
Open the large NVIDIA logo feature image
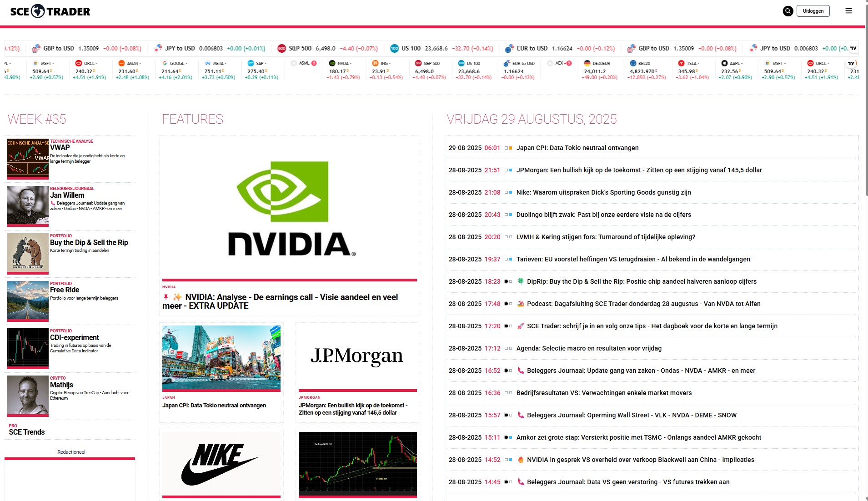(290, 209)
